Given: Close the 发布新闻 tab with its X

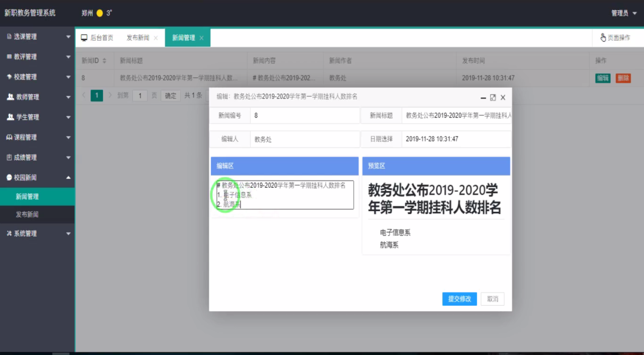Looking at the screenshot, I should tap(155, 38).
